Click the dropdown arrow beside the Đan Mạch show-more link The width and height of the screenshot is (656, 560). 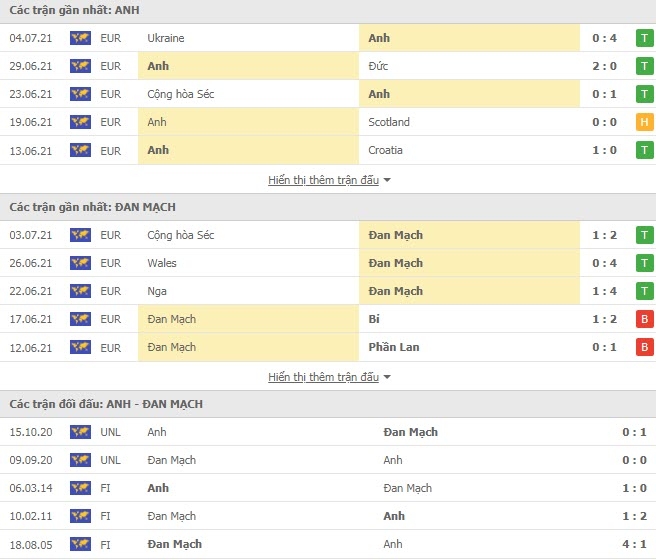click(x=387, y=377)
